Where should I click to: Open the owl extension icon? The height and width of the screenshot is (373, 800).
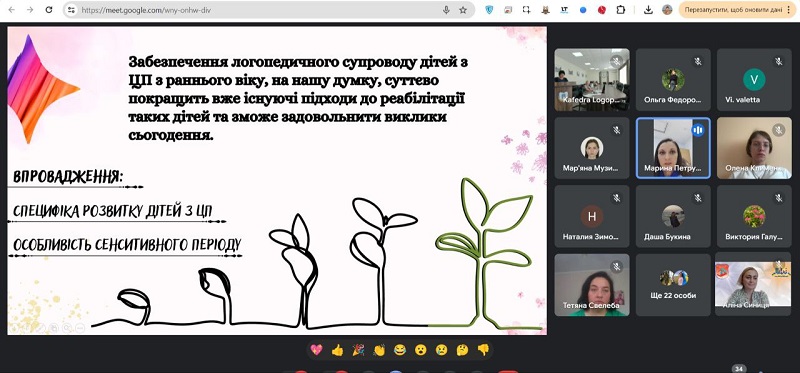pyautogui.click(x=545, y=10)
